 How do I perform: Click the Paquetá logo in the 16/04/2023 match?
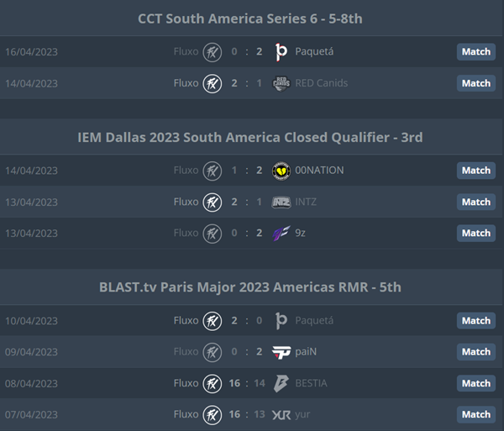click(x=281, y=52)
